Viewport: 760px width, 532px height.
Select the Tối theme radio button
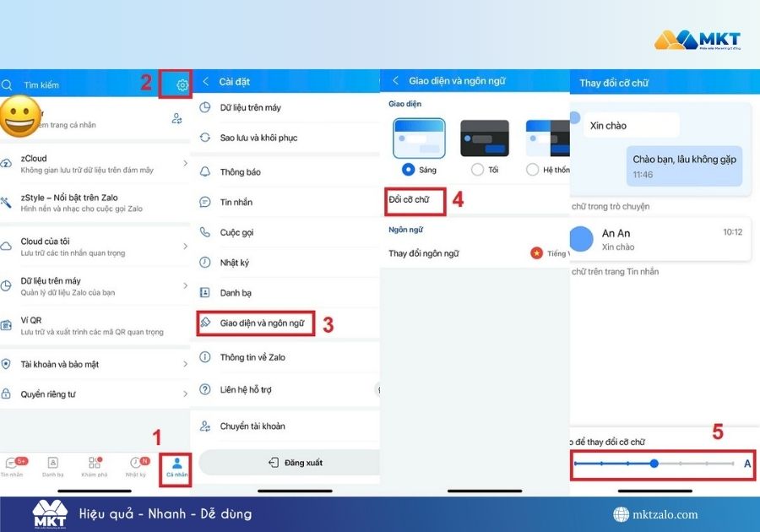[477, 169]
